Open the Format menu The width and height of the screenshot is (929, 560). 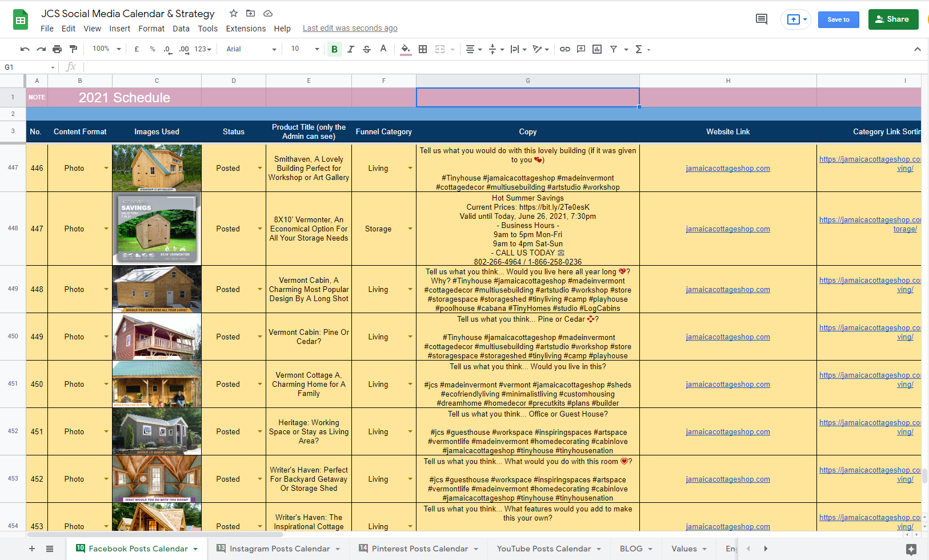pyautogui.click(x=151, y=29)
